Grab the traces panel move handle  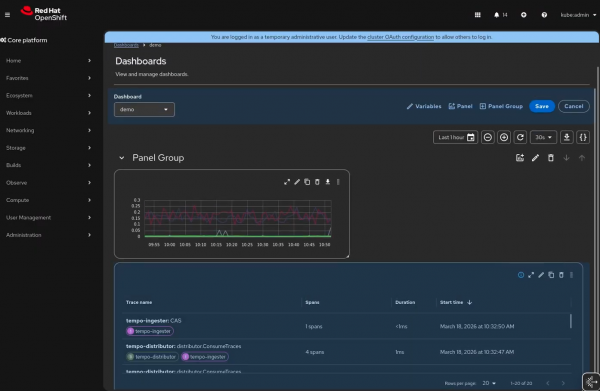571,275
